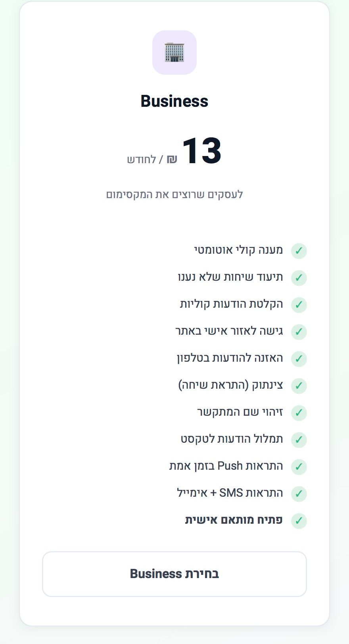This screenshot has height=644, width=349.
Task: Click checkmark beside הקלטת הודעות קוליות
Action: pos(299,305)
